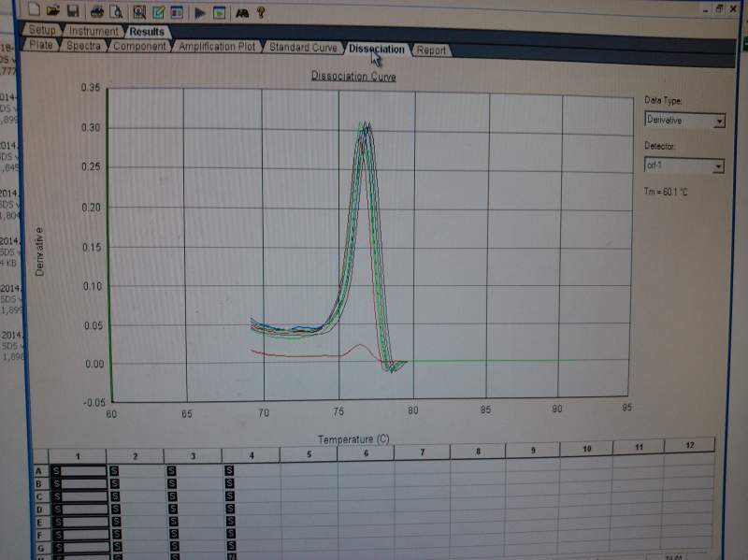Select plate column header 5
This screenshot has width=748, height=560.
coord(309,454)
